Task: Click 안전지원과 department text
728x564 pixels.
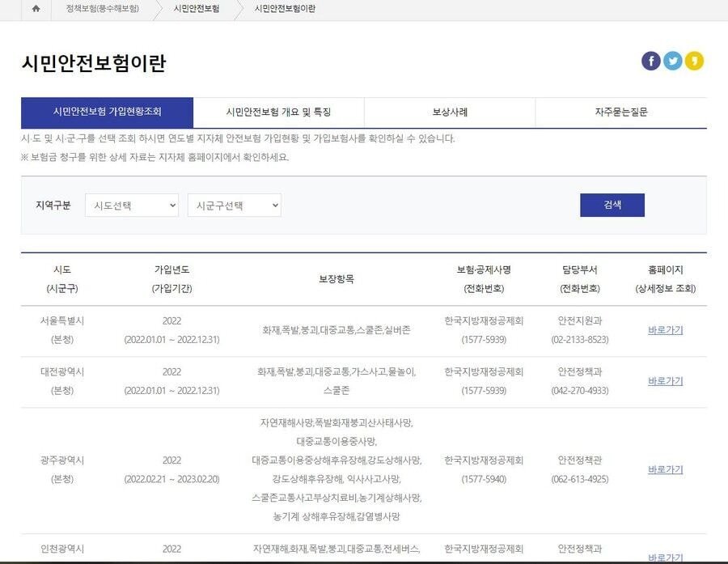Action: [580, 320]
